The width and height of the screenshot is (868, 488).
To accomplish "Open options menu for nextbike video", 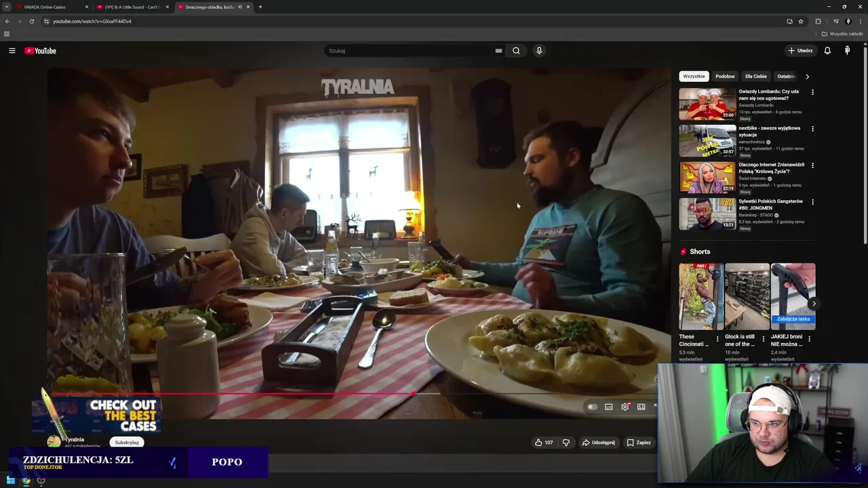I will [812, 129].
